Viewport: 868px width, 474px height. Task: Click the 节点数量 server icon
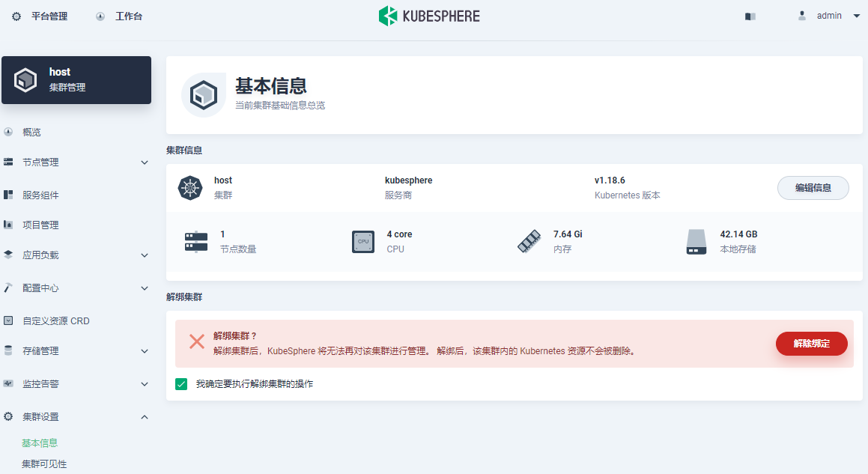coord(196,241)
